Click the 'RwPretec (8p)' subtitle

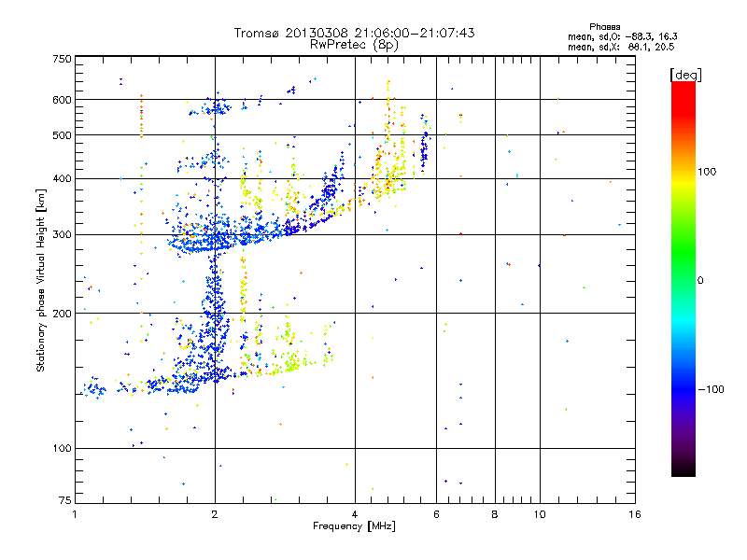click(x=354, y=45)
